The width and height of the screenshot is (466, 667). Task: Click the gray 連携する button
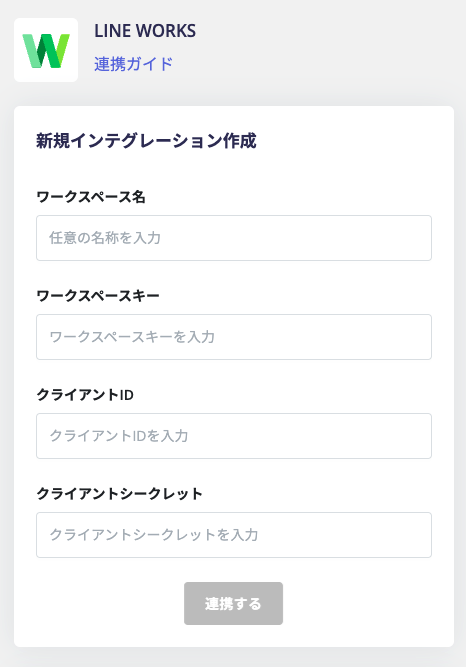tap(233, 604)
